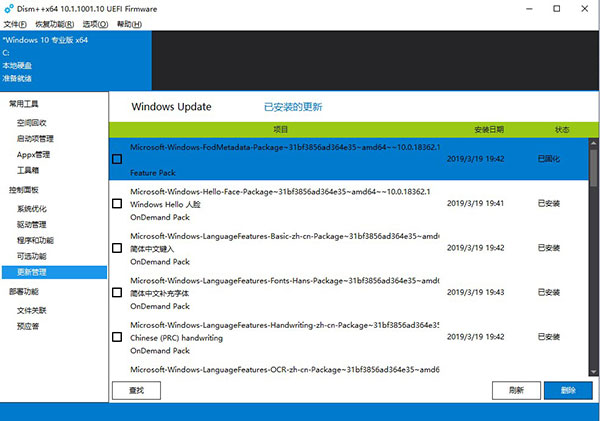The image size is (600, 421).
Task: Open 空间回收 in the sidebar
Action: [31, 123]
